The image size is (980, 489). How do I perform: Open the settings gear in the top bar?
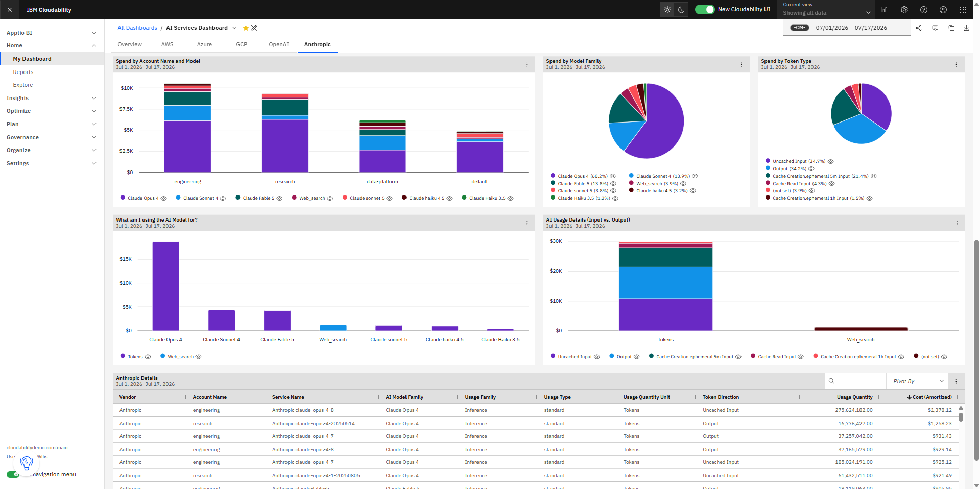pos(904,10)
